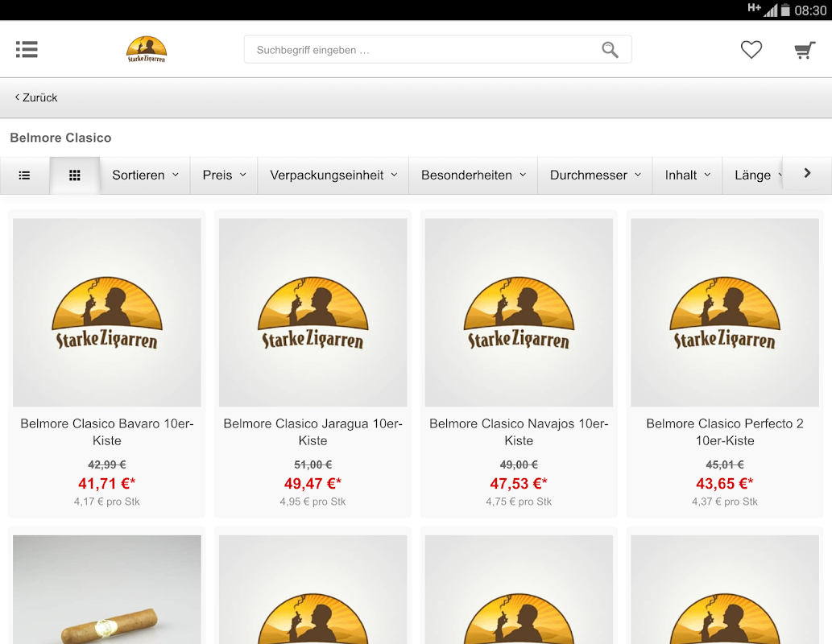The image size is (832, 644).
Task: Click the search magnifier icon
Action: click(610, 50)
